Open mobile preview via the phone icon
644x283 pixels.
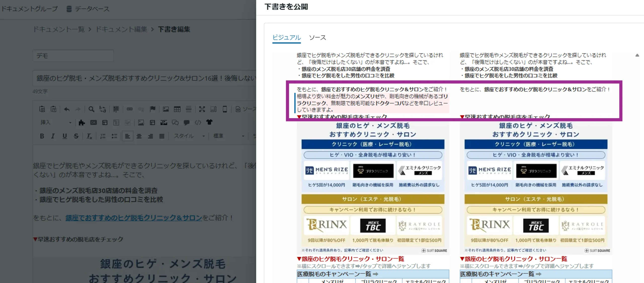225,109
